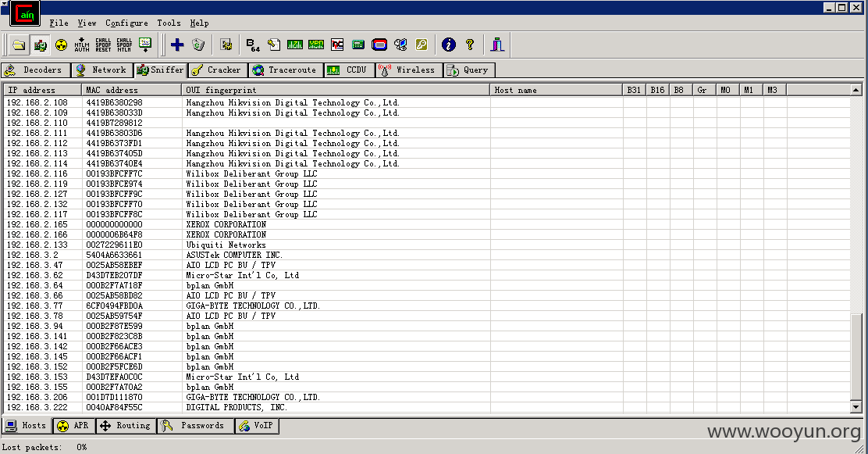Select the Ubiquiti Networks entry
868x454 pixels.
tap(226, 245)
